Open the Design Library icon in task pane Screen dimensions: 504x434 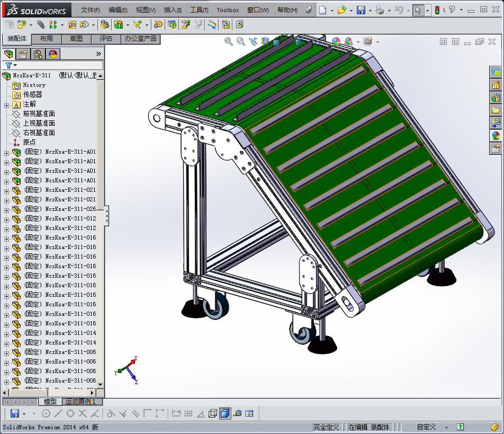tap(496, 98)
